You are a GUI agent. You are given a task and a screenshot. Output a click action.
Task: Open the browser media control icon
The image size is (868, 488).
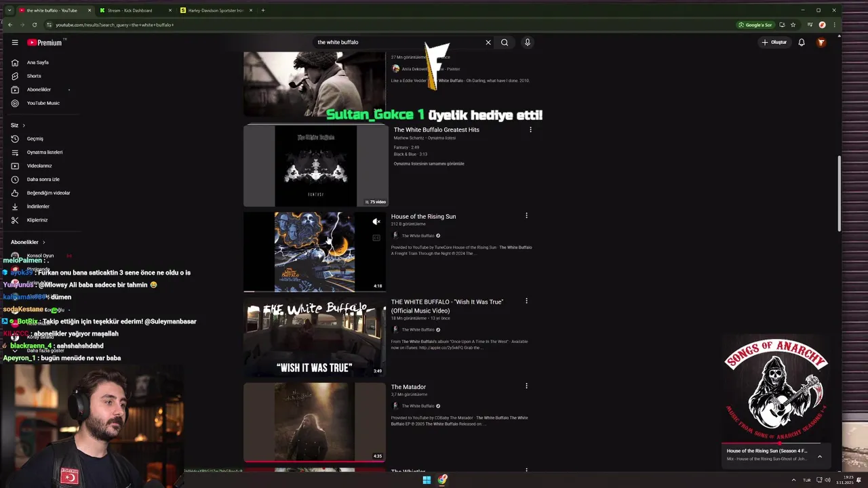(x=810, y=25)
